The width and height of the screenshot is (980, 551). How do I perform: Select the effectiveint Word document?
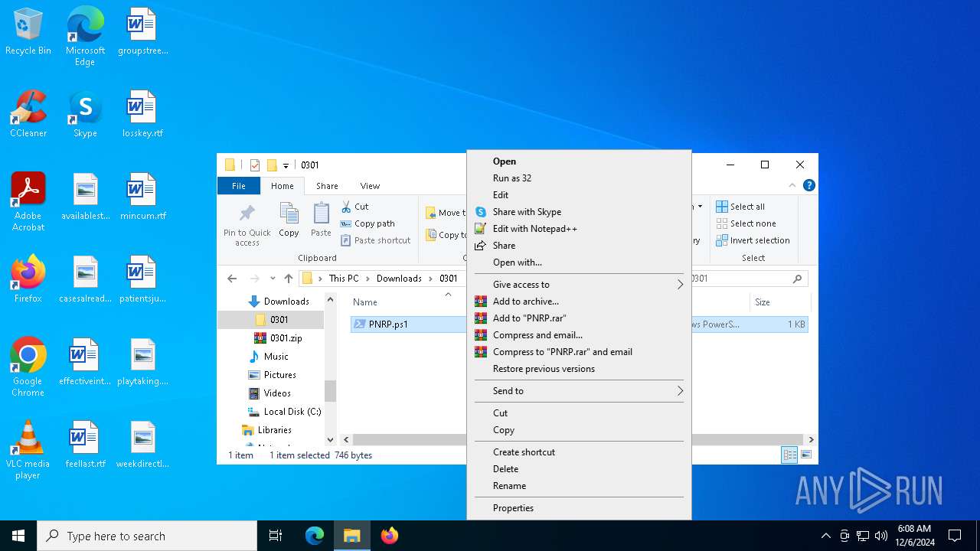pos(85,362)
